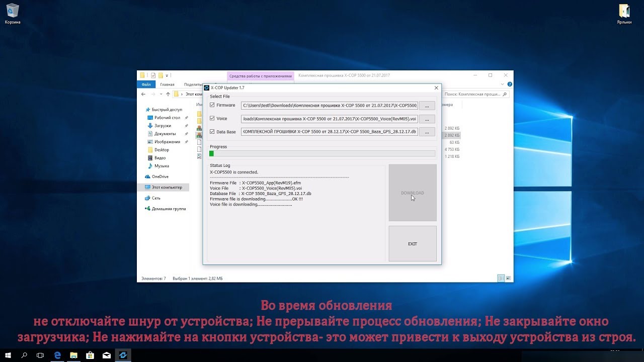Click Properties icon in Explorer quick access toolbar
The image size is (644, 362).
153,75
